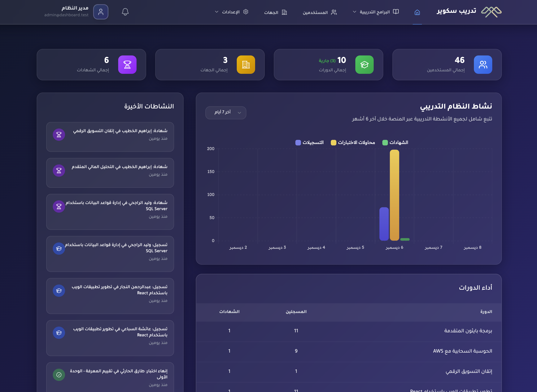Screen dimensions: 537x392
Task: Open admin@dashboard.test account details
Action: click(66, 15)
